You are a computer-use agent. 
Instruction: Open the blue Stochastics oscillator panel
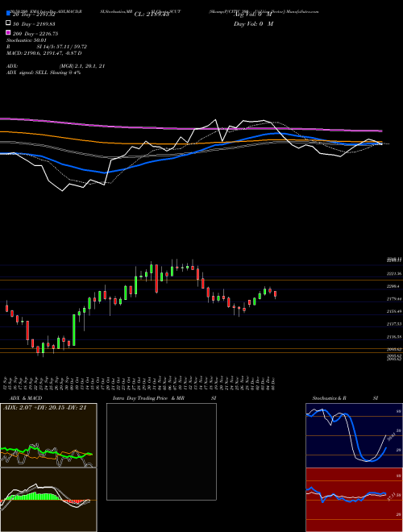pyautogui.click(x=354, y=435)
